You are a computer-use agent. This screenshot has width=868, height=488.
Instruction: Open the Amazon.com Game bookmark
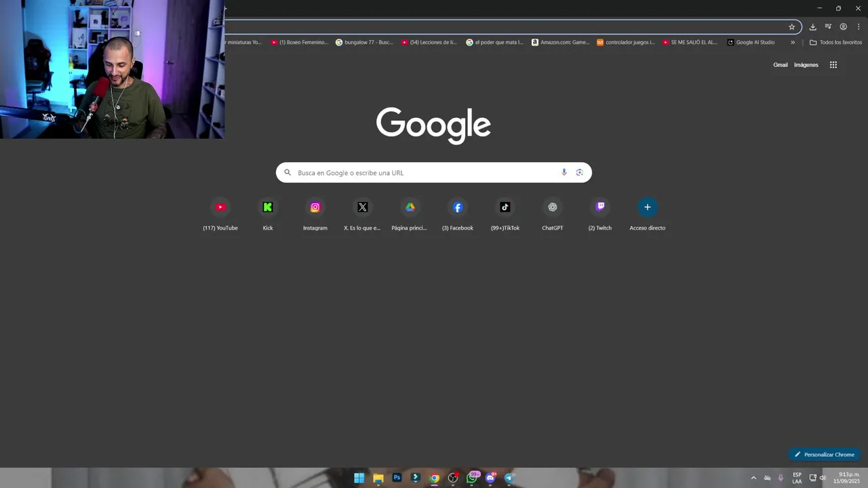click(x=560, y=42)
